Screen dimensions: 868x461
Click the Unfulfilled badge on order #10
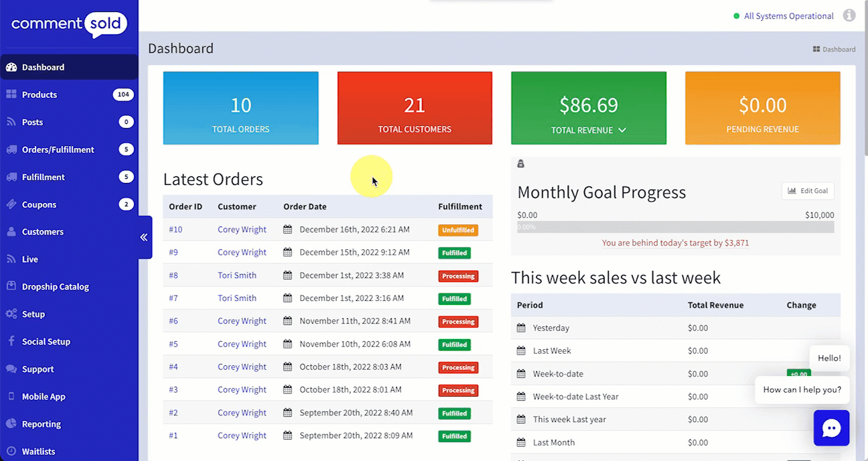[x=458, y=230]
